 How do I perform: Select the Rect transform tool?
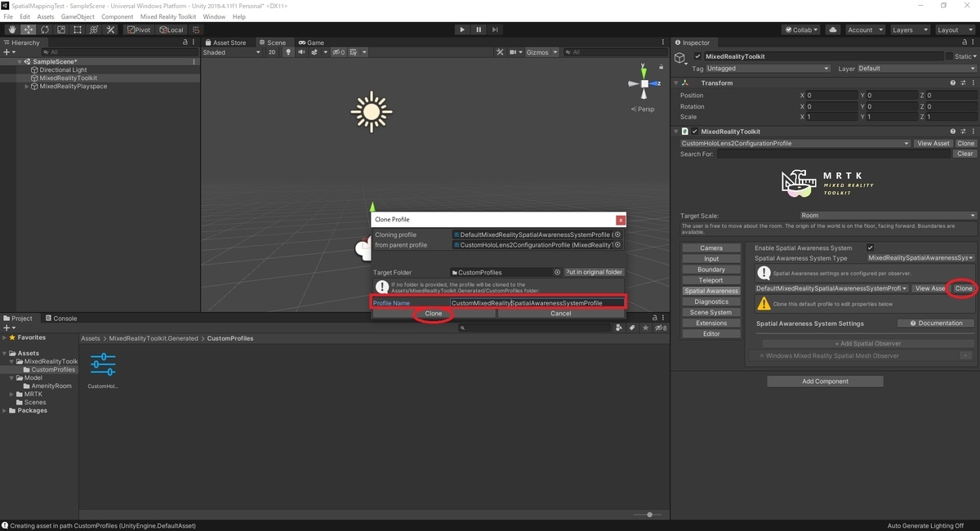click(77, 29)
